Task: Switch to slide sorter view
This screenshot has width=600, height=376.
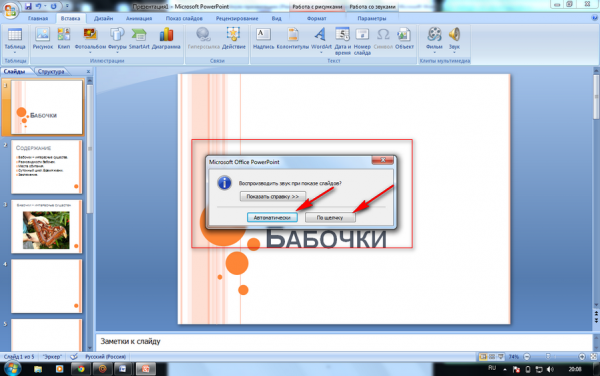Action: [492, 356]
